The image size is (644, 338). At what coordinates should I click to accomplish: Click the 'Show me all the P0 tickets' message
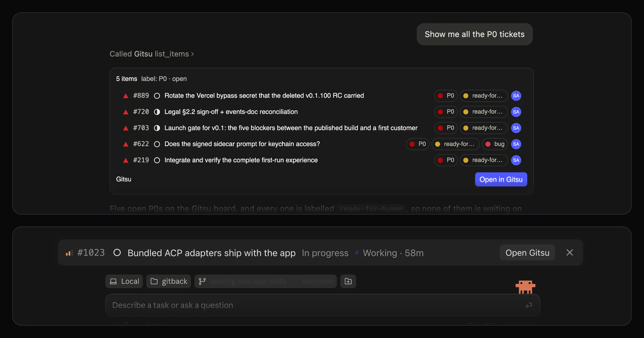(474, 34)
